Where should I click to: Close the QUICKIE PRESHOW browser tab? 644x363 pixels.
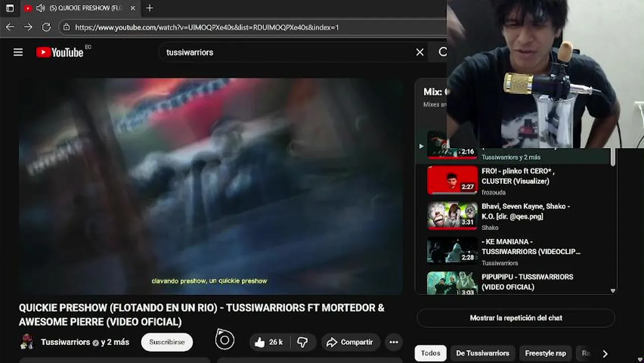133,8
